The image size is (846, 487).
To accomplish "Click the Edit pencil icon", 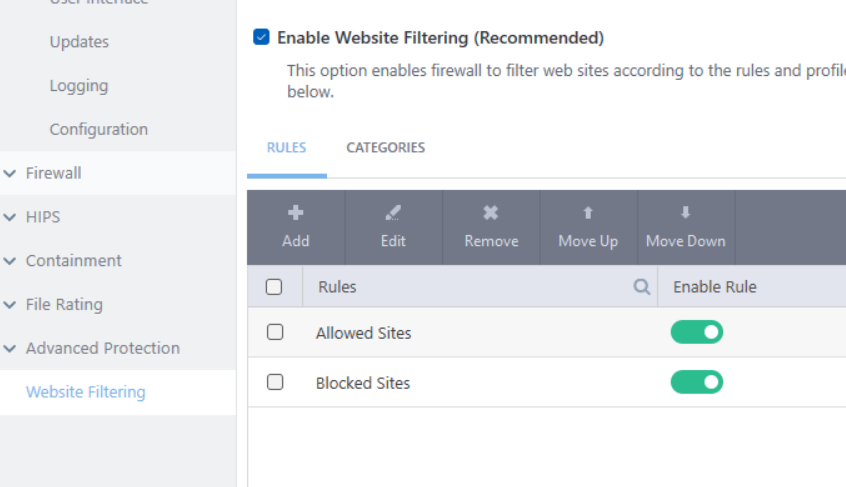I will [393, 213].
